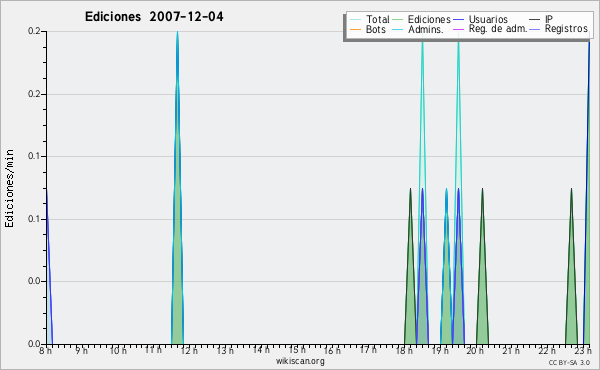Click the "8 h" x-axis label
Screen dimensions: 600x370
[x=45, y=350]
